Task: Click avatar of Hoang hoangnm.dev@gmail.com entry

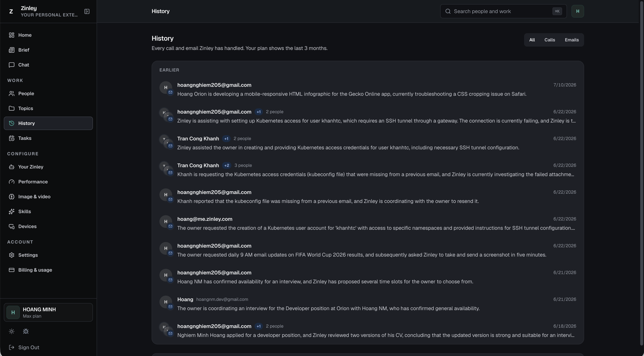Action: pyautogui.click(x=166, y=302)
